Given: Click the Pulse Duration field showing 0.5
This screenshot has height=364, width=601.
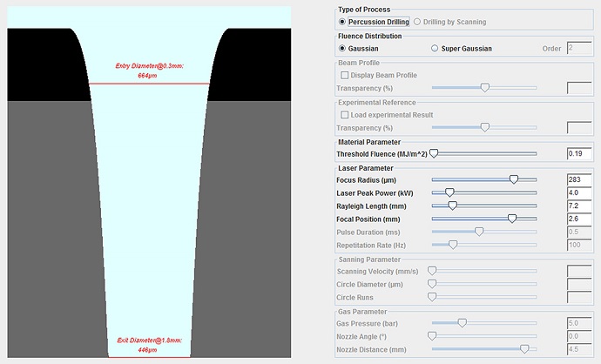Looking at the screenshot, I should click(579, 232).
